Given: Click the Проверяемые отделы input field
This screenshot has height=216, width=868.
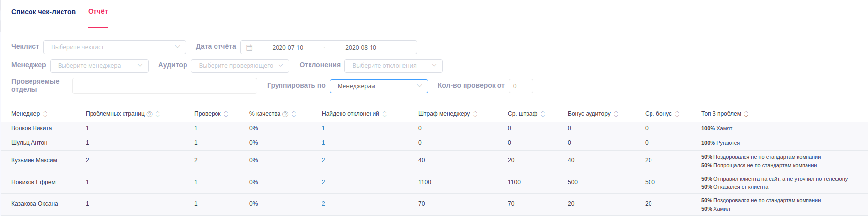Looking at the screenshot, I should 165,86.
